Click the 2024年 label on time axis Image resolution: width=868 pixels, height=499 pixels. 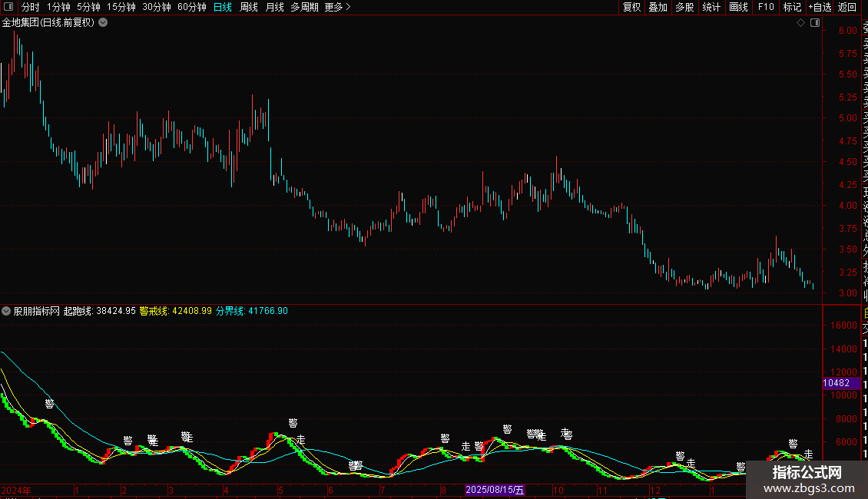click(17, 490)
